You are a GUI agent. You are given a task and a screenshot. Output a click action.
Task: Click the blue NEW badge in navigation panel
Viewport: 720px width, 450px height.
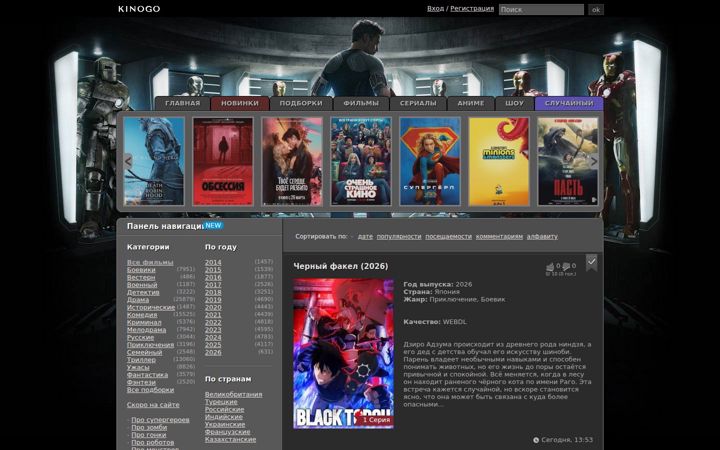213,225
